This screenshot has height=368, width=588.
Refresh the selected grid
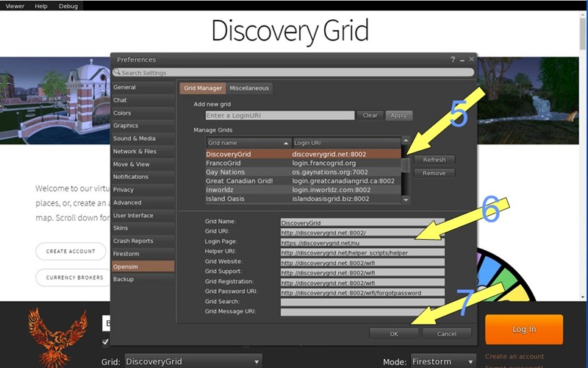coord(434,160)
